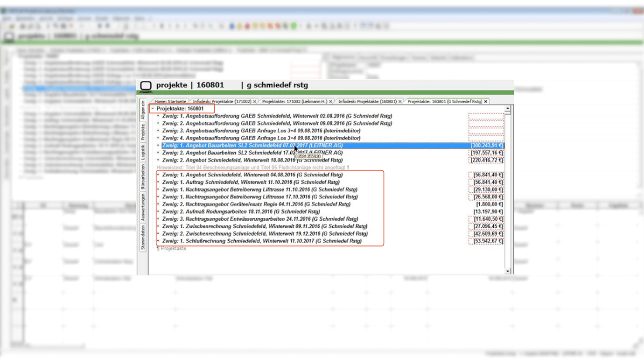The width and height of the screenshot is (644, 364).
Task: Expand the Auftrag Schmiedefeld, Winterwelt 11.10.2016 branch
Action: (x=158, y=182)
